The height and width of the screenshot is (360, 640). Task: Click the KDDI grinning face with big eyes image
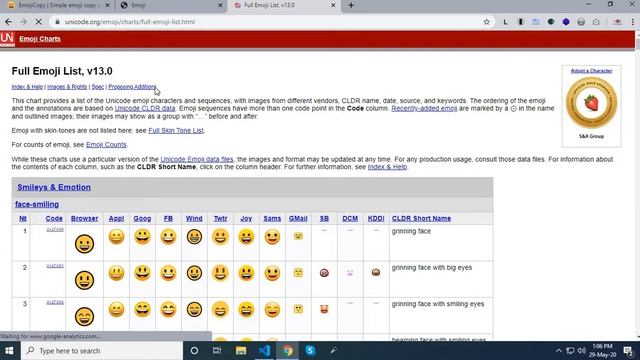pos(376,272)
